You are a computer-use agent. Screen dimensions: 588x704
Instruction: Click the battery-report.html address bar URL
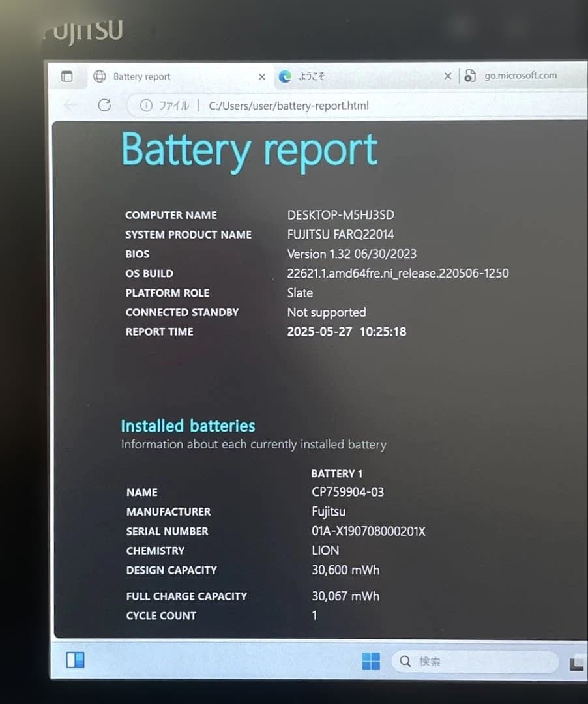click(288, 106)
